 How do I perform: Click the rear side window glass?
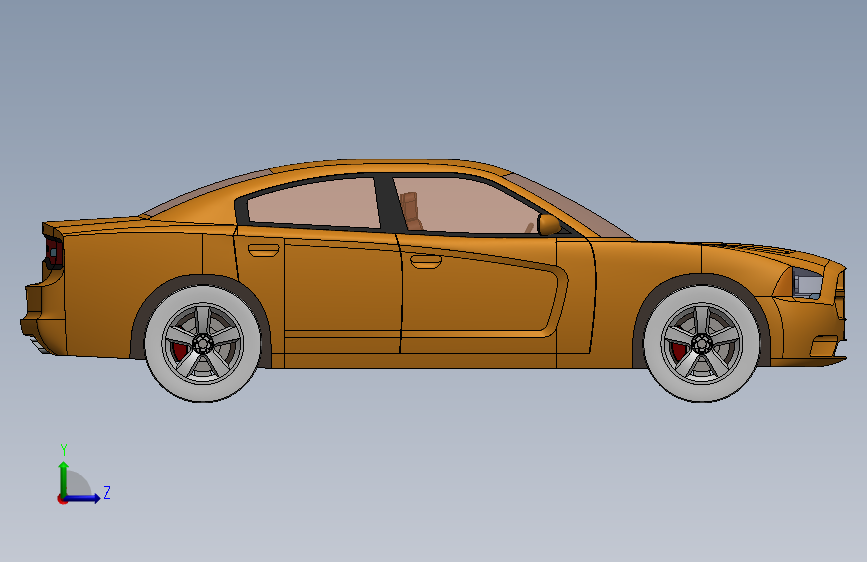coord(314,202)
